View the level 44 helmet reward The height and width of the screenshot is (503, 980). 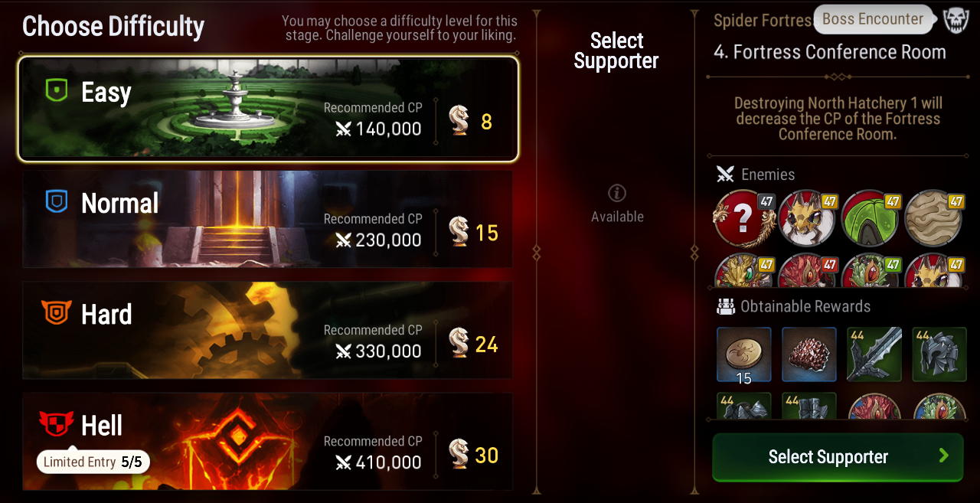pyautogui.click(x=939, y=354)
